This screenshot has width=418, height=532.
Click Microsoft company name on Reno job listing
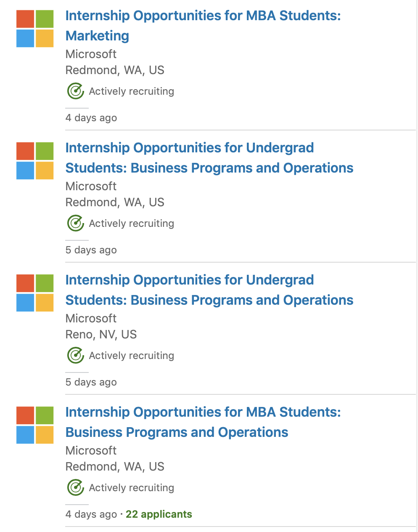tap(91, 319)
